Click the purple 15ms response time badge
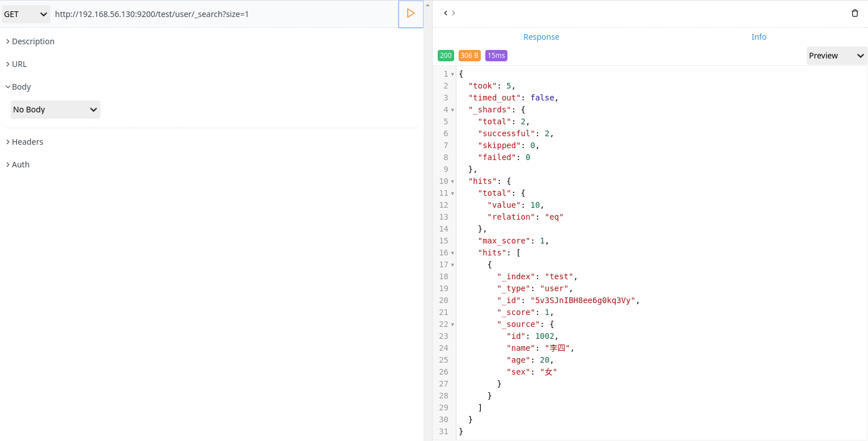 [x=496, y=55]
